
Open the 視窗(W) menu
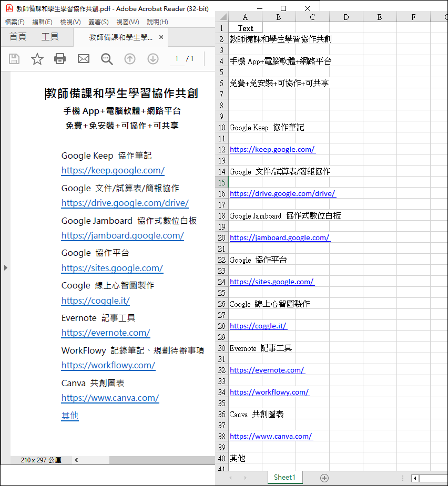128,22
